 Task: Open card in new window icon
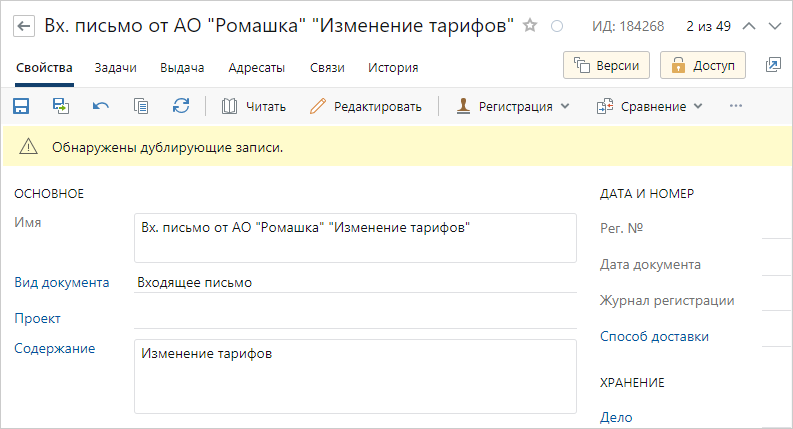(x=773, y=65)
